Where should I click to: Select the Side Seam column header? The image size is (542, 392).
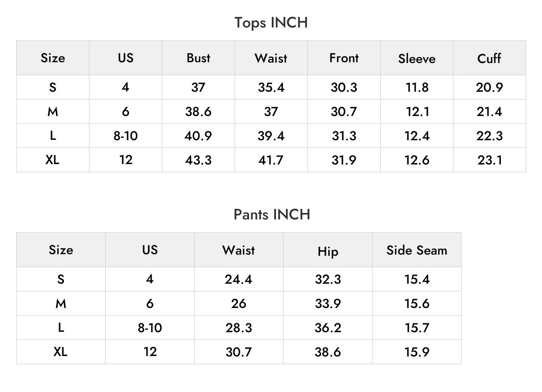417,250
